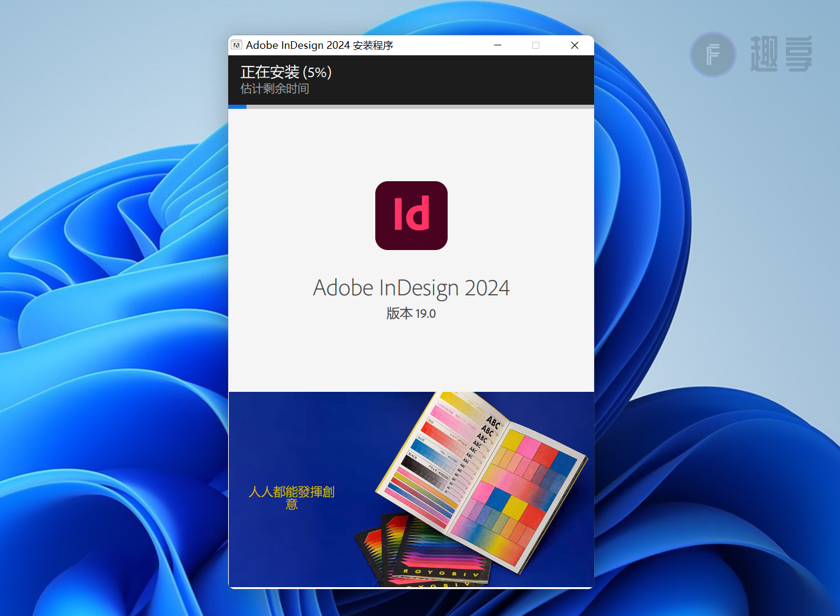Click the installer icon in the title bar
The width and height of the screenshot is (840, 616).
tap(236, 45)
